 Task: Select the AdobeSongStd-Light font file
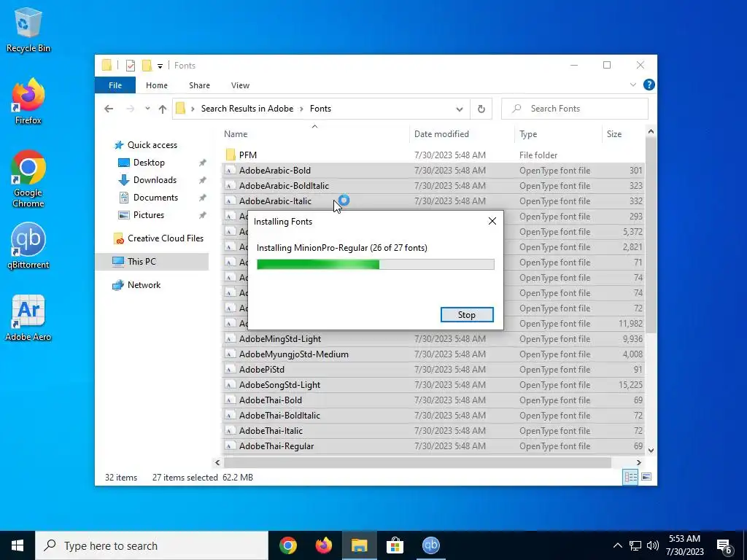(x=433, y=385)
